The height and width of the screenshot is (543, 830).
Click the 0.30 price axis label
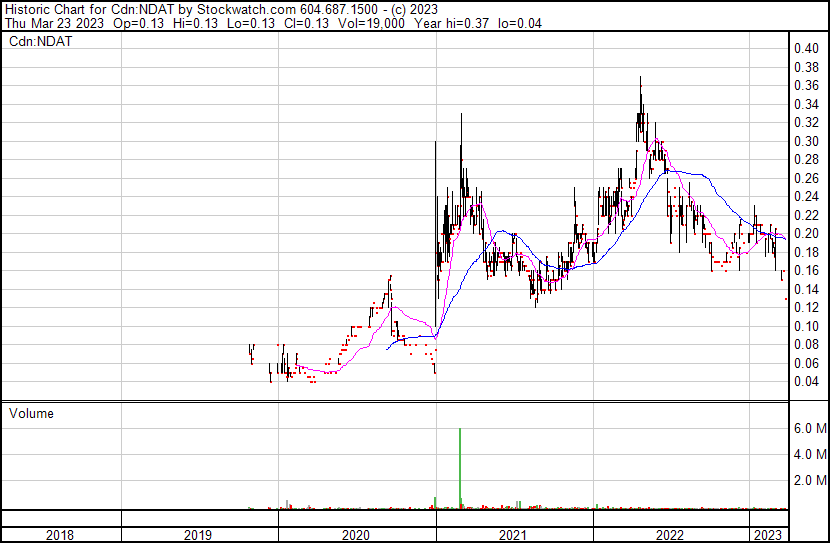point(806,141)
